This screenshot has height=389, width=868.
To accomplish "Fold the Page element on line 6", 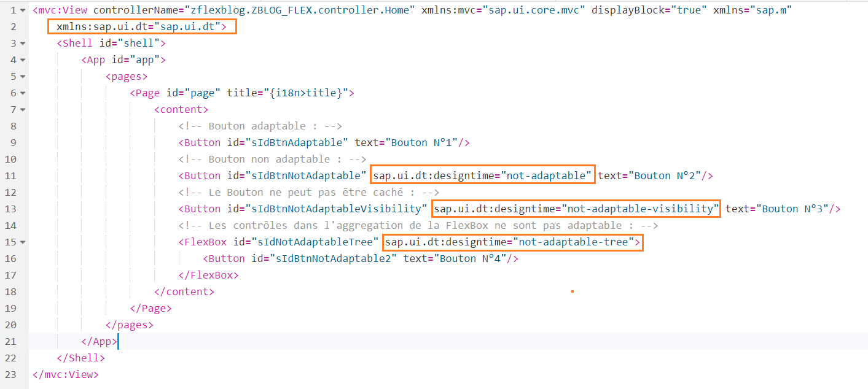I will pyautogui.click(x=23, y=93).
